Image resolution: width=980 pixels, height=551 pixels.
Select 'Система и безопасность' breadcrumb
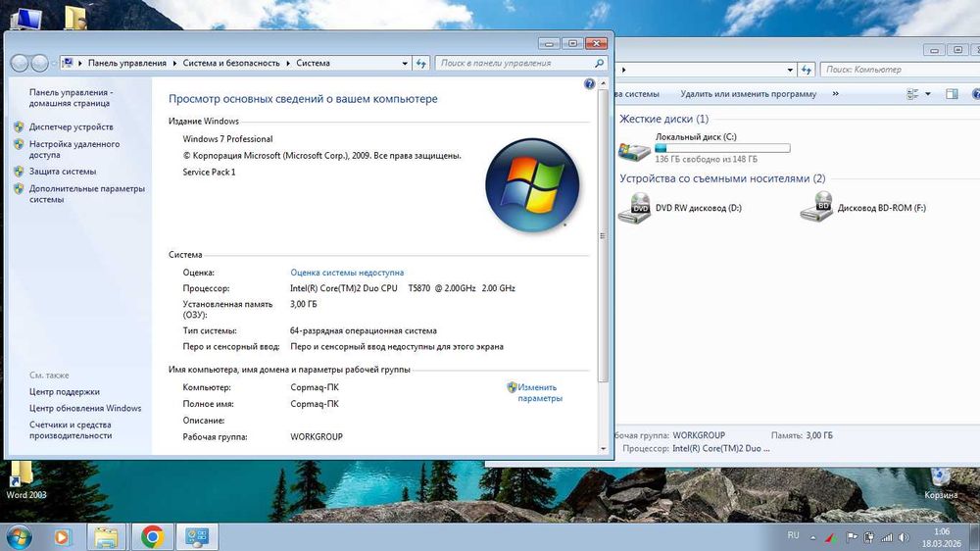[231, 63]
